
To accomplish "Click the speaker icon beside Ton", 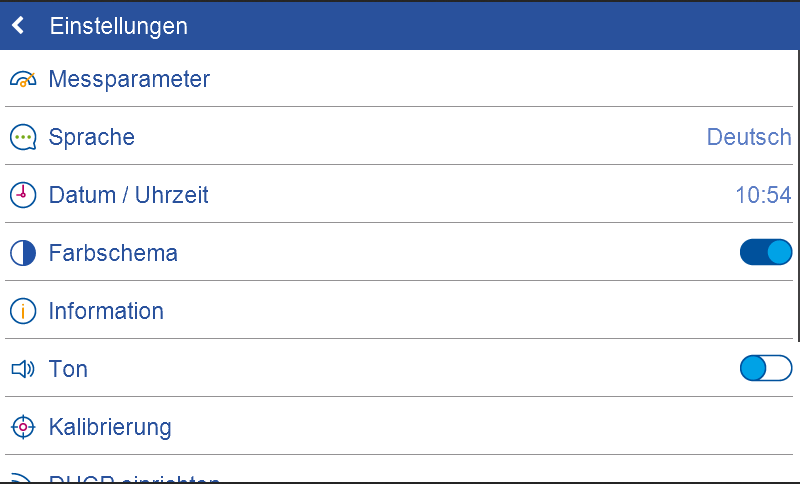I will (23, 369).
